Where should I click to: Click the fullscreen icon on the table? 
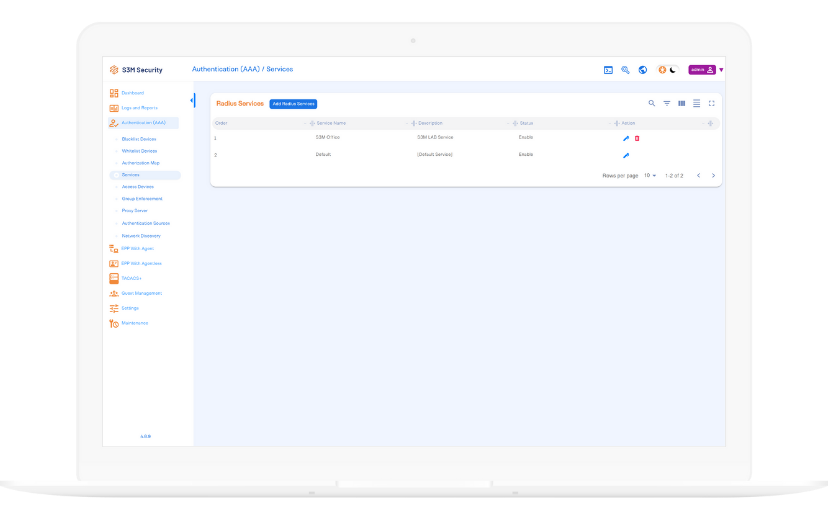711,103
